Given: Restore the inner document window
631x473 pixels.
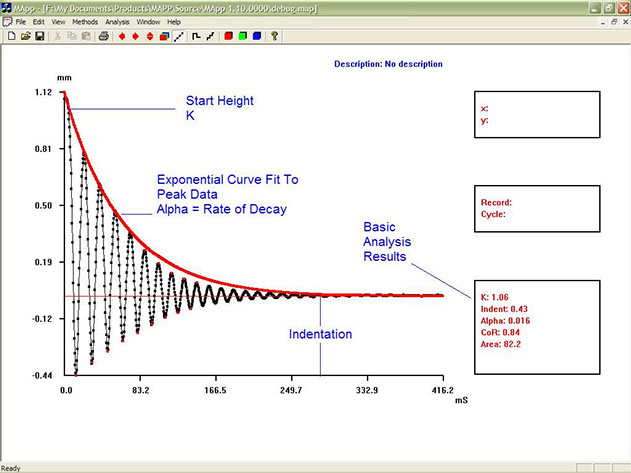Looking at the screenshot, I should [613, 22].
